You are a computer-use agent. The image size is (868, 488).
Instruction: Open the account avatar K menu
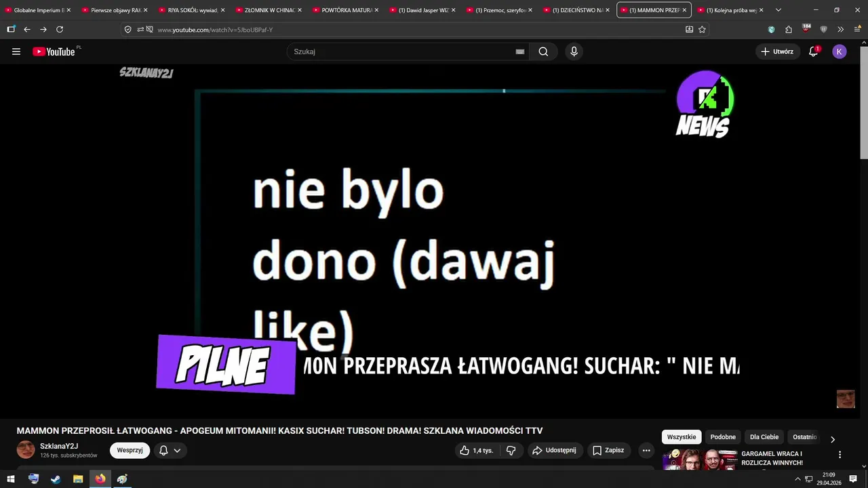click(840, 52)
